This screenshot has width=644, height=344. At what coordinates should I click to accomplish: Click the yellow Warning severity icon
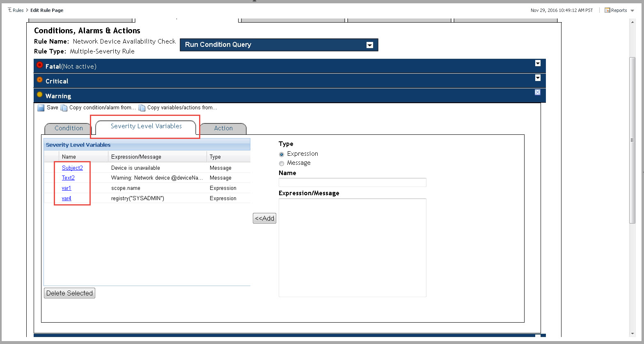click(x=39, y=95)
